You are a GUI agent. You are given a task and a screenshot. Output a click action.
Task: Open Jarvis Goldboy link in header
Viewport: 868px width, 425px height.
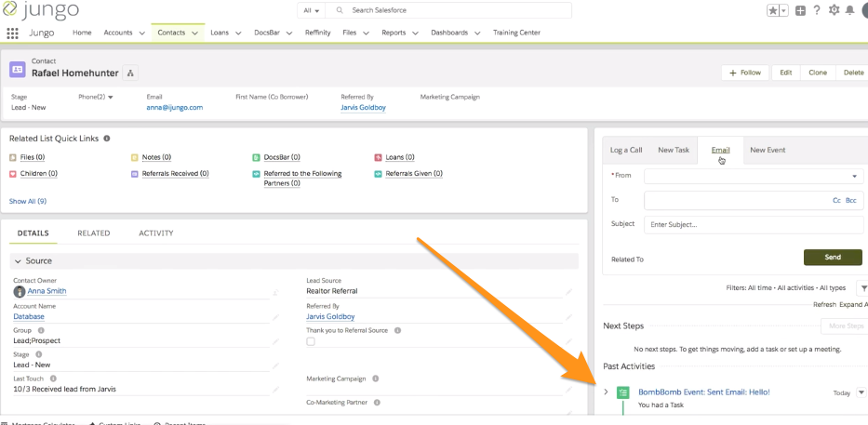tap(363, 107)
